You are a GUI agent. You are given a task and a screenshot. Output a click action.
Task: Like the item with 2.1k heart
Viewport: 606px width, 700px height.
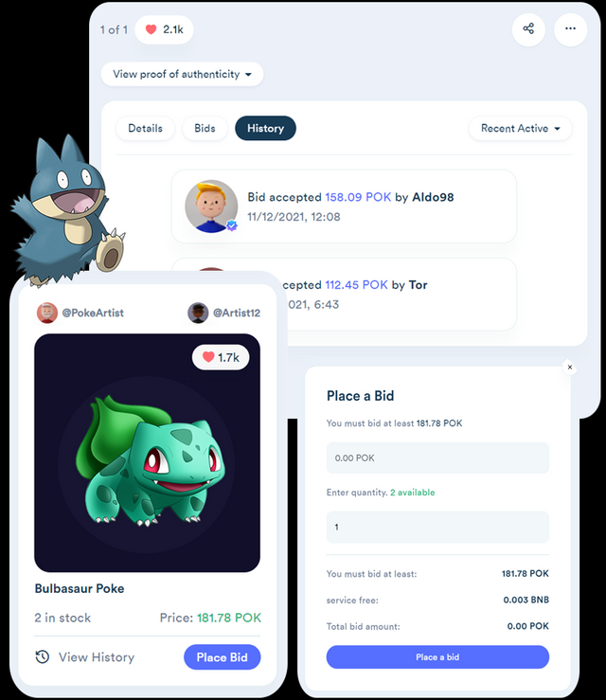(x=164, y=30)
